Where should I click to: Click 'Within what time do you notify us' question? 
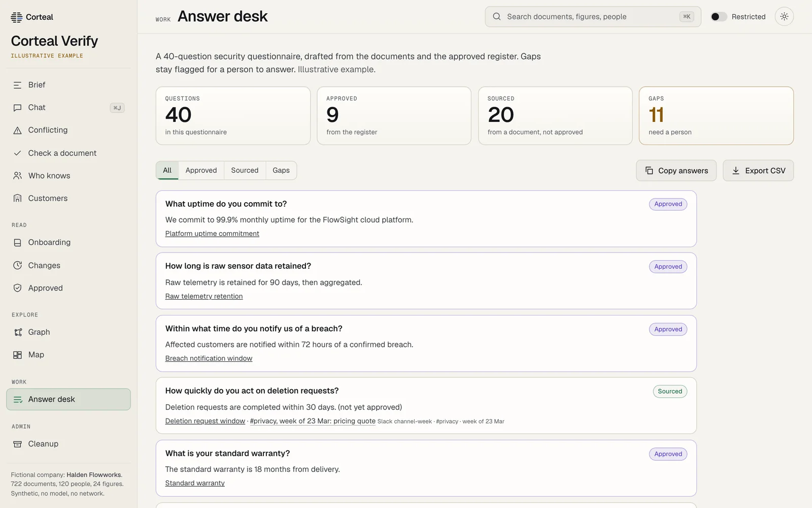[x=254, y=329]
